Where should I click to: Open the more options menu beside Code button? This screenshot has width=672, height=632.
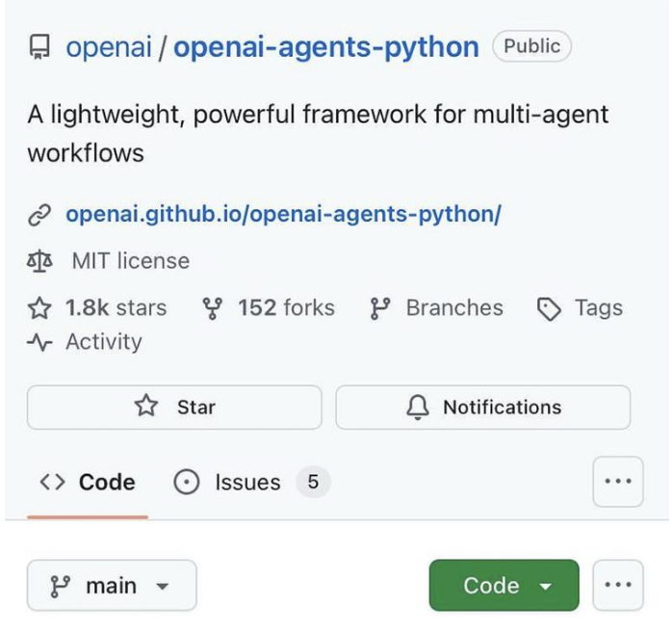(618, 586)
